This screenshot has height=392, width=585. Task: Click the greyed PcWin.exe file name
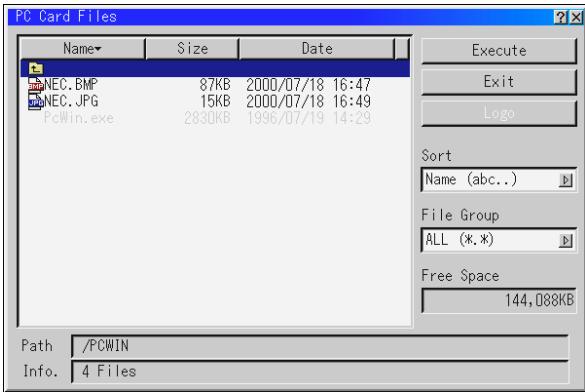pos(79,118)
